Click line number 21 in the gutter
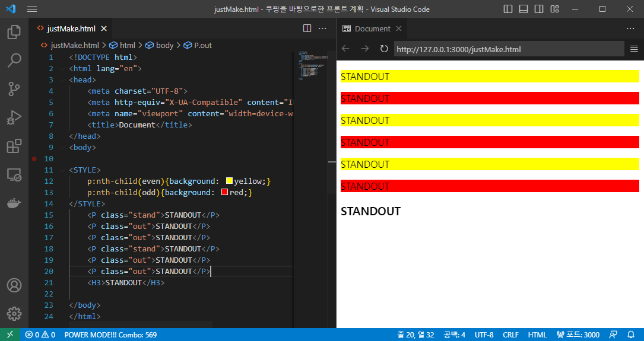The width and height of the screenshot is (644, 341). (x=49, y=283)
